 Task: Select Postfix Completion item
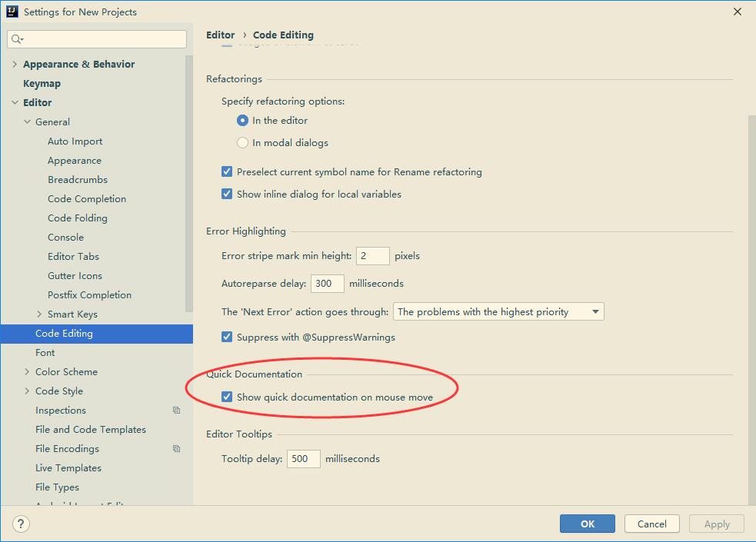tap(89, 295)
